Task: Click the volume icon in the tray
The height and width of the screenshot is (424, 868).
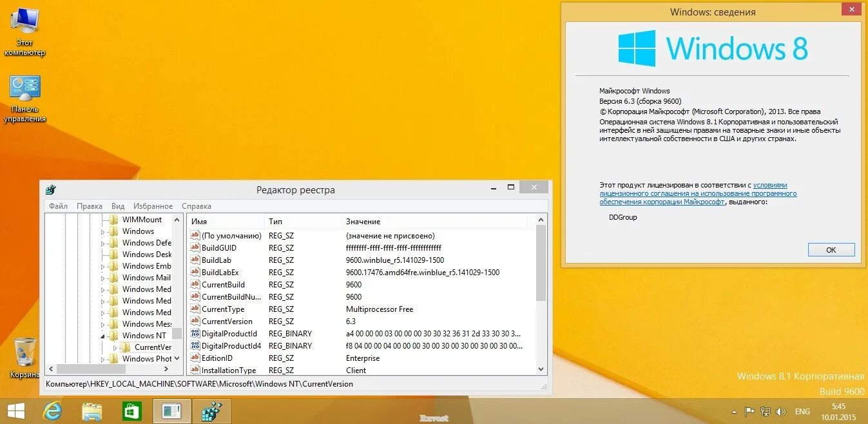Action: click(782, 411)
